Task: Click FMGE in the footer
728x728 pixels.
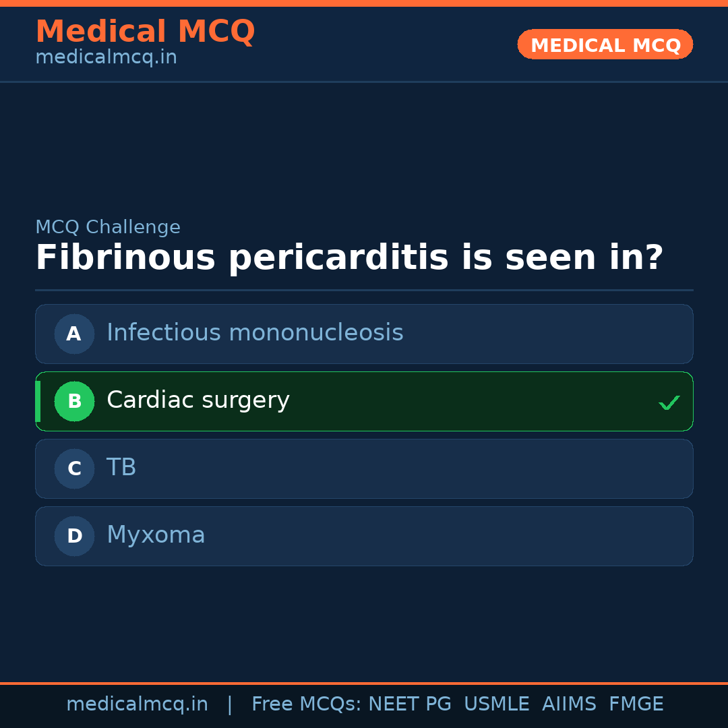Action: coord(636,704)
